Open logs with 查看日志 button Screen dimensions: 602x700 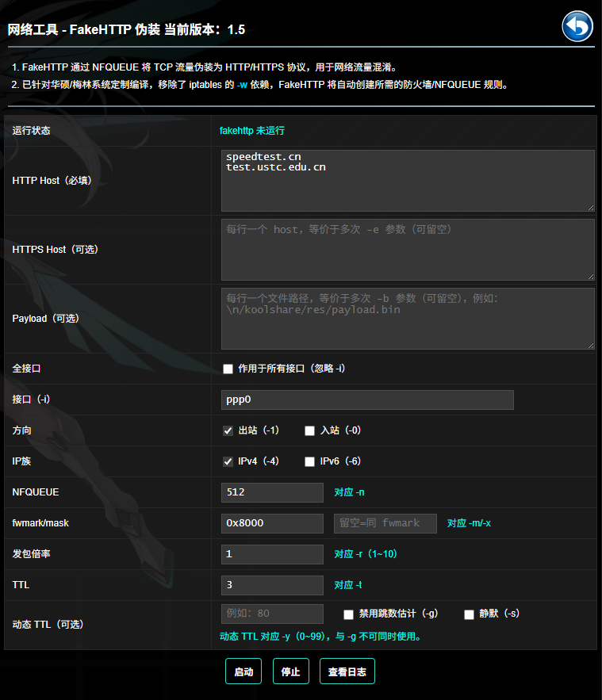point(347,671)
